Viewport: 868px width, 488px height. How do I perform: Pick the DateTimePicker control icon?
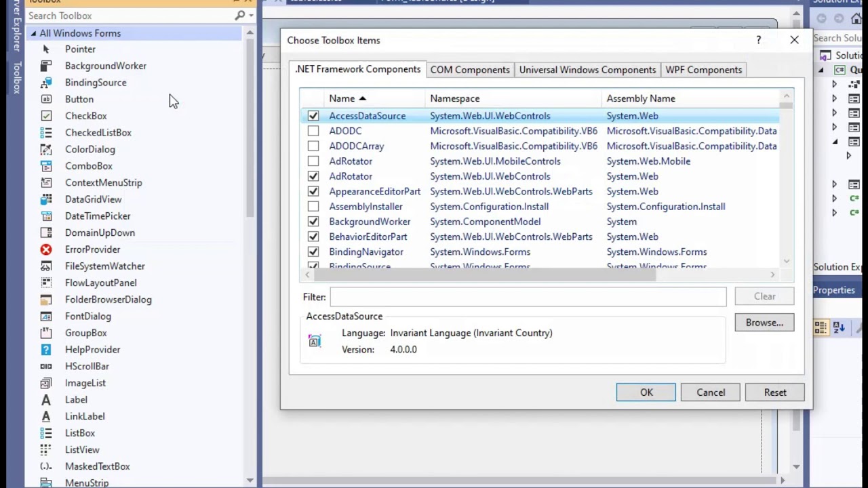46,216
